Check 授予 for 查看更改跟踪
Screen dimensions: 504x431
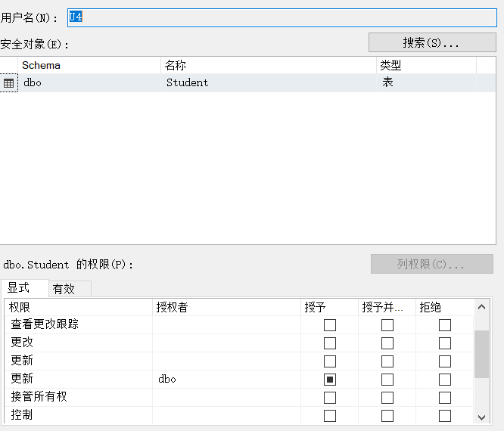click(330, 325)
